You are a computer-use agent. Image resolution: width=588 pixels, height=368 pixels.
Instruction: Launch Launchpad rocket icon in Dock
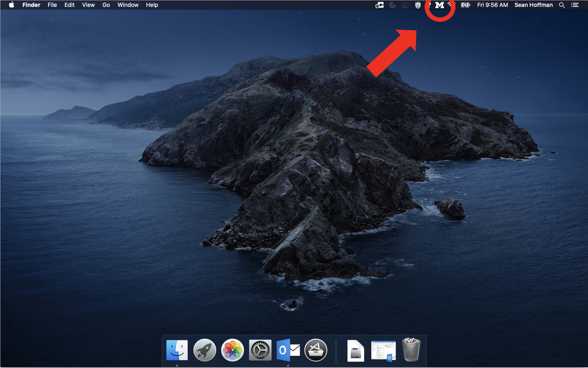click(x=204, y=350)
